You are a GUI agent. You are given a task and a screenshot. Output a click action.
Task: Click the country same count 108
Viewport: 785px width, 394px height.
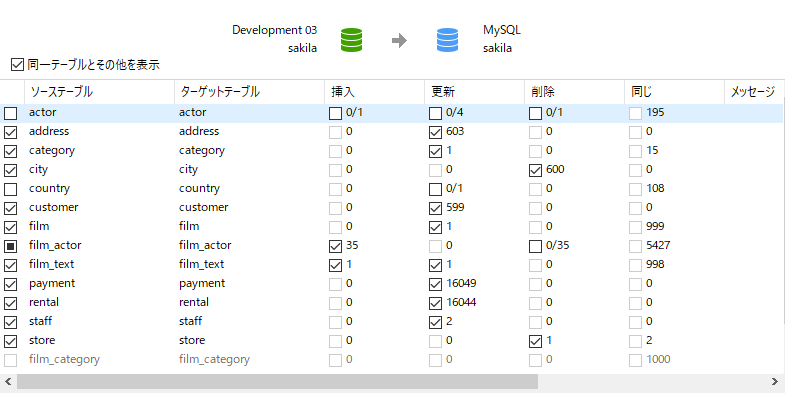tap(655, 189)
